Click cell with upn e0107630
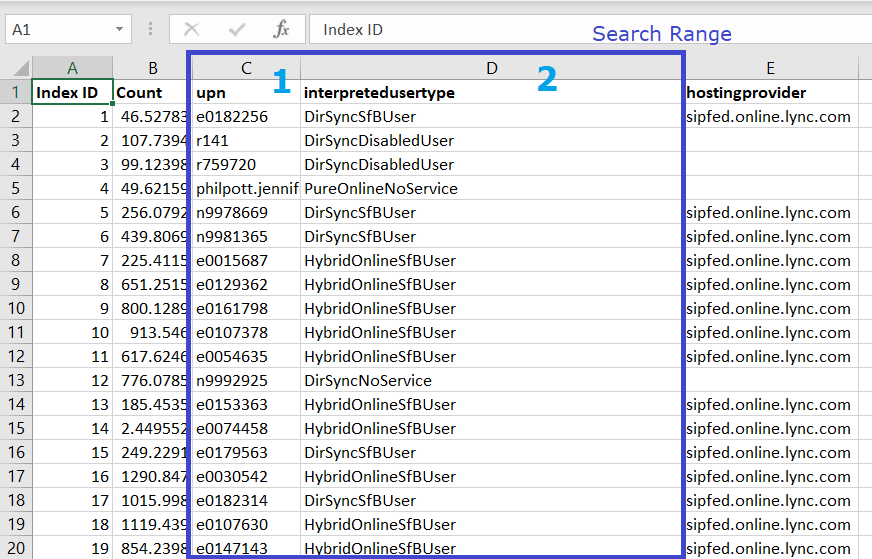 point(246,524)
